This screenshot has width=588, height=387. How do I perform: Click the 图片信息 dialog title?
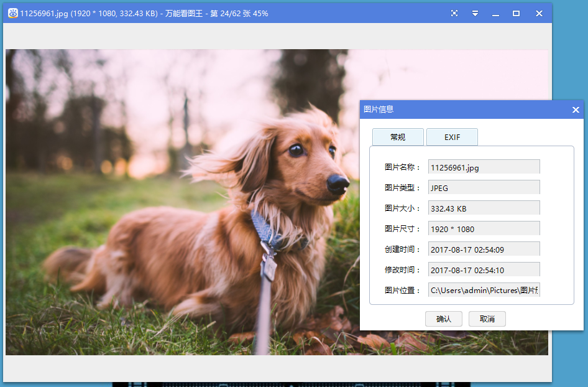point(379,110)
